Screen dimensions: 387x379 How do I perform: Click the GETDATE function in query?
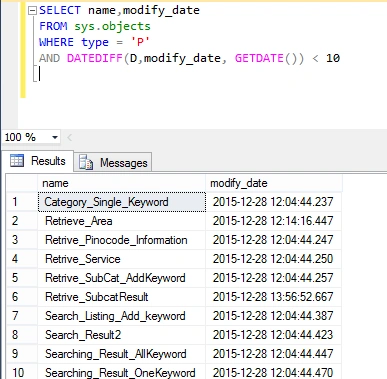[x=259, y=58]
